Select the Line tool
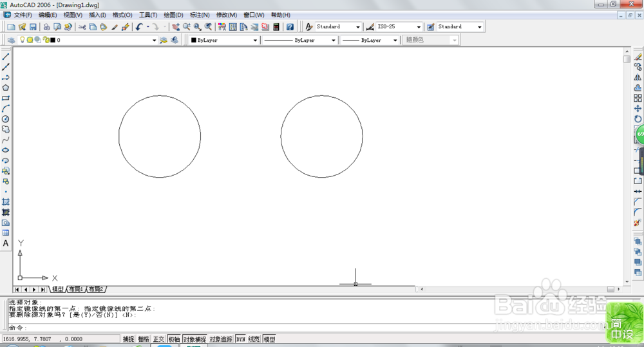This screenshot has height=347, width=644. (6, 57)
